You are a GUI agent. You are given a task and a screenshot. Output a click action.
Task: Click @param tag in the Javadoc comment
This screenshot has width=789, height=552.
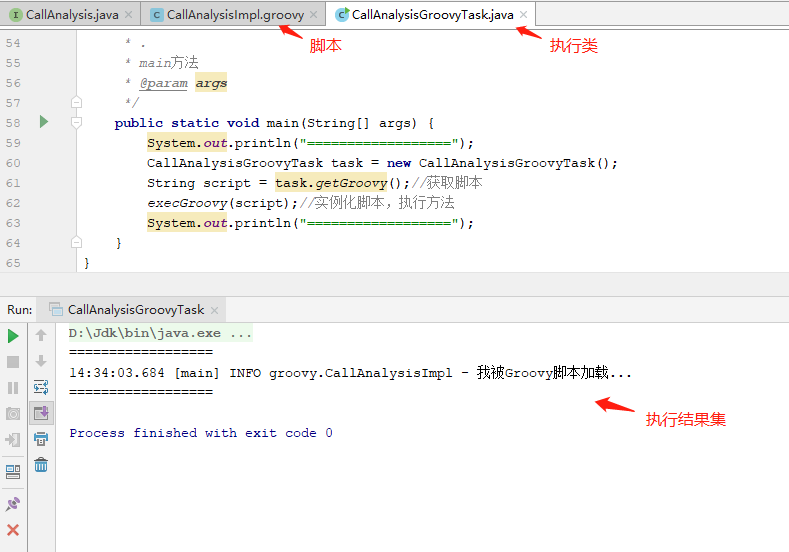pyautogui.click(x=164, y=83)
